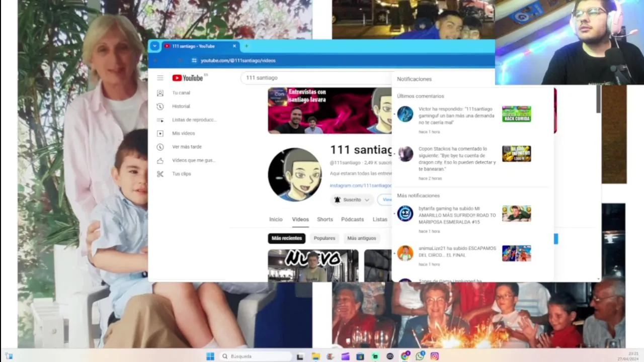
Task: Open the Listas channel tab
Action: [380, 220]
